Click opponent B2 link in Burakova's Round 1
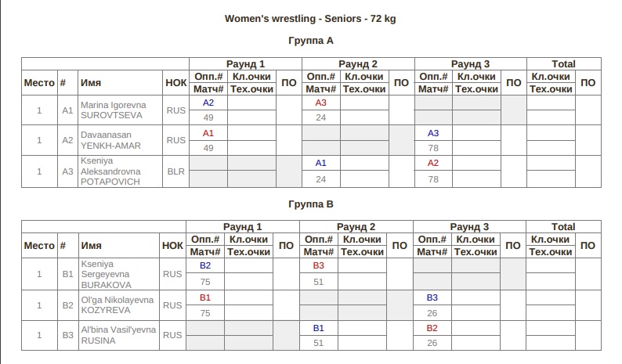The height and width of the screenshot is (364, 622). click(x=206, y=265)
